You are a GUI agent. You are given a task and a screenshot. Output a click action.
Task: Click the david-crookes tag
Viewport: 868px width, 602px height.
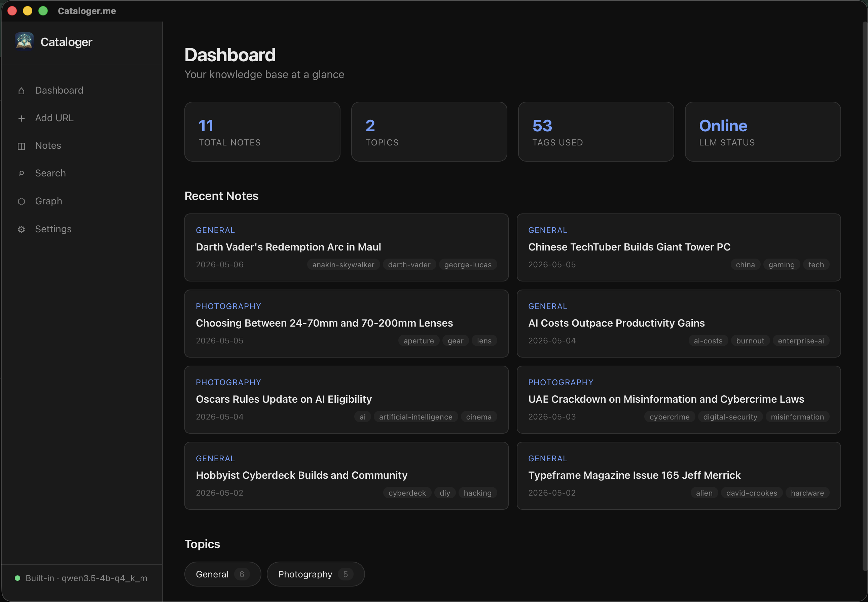click(x=752, y=493)
